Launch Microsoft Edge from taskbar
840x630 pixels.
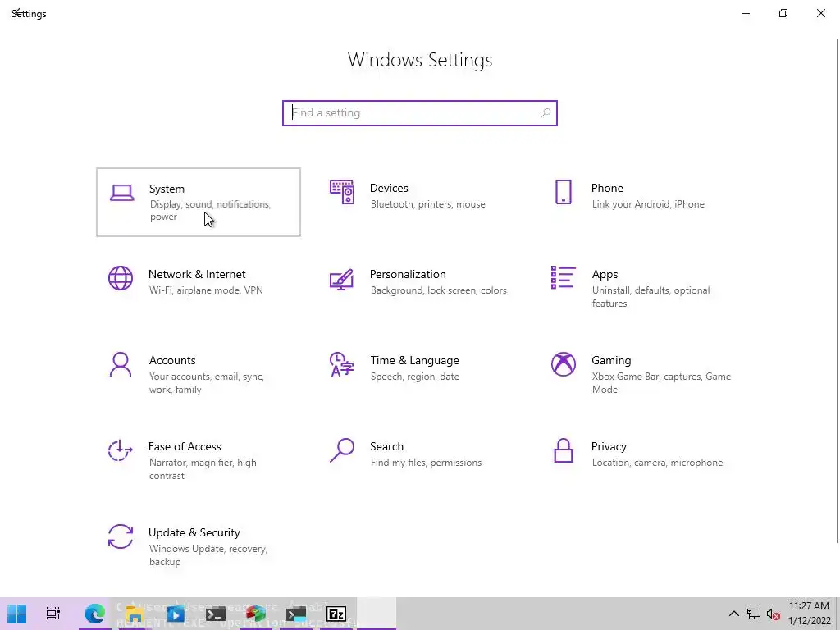pyautogui.click(x=95, y=614)
